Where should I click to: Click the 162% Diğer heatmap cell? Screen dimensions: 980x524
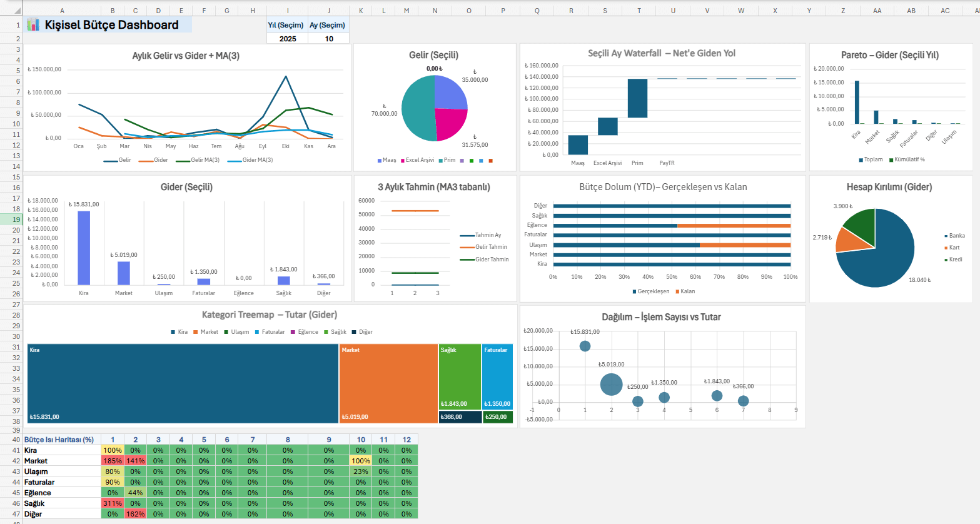(135, 514)
